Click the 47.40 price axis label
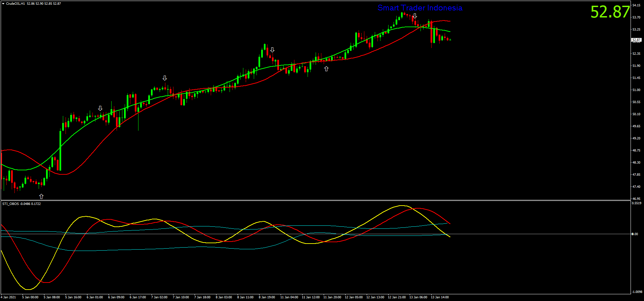This screenshot has height=301, width=644. pyautogui.click(x=636, y=187)
